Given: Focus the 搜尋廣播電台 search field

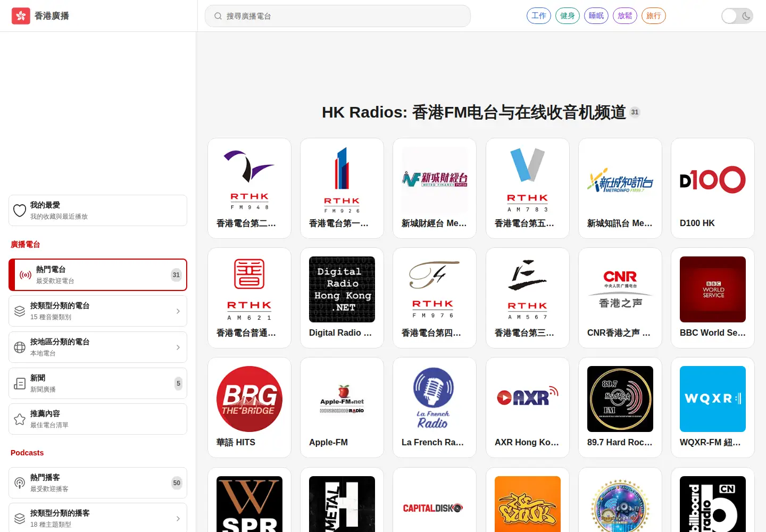Looking at the screenshot, I should 338,16.
